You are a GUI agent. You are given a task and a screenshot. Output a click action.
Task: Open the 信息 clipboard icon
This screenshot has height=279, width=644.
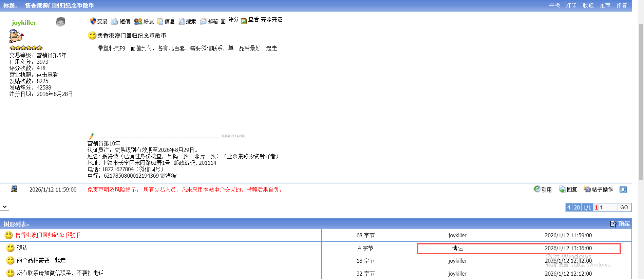pyautogui.click(x=160, y=21)
